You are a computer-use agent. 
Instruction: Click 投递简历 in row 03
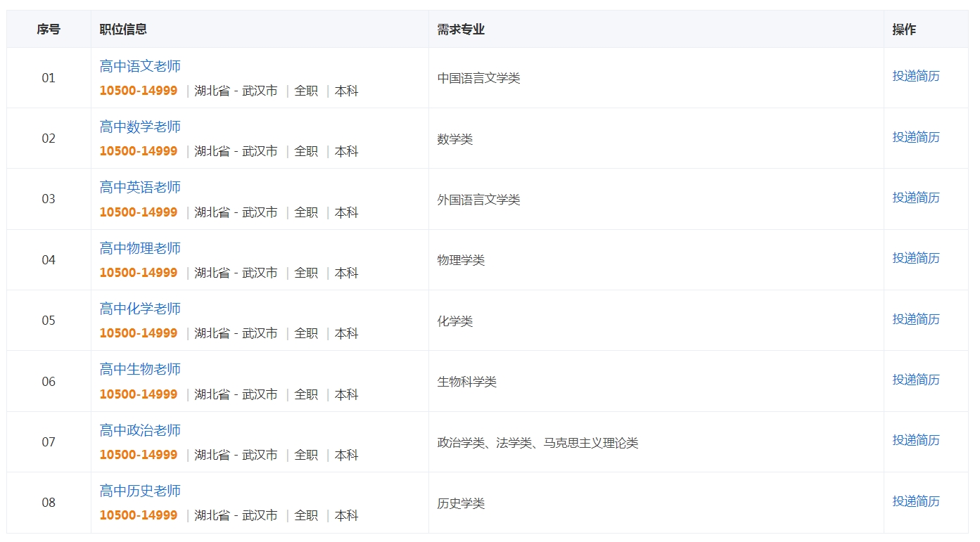coord(915,198)
